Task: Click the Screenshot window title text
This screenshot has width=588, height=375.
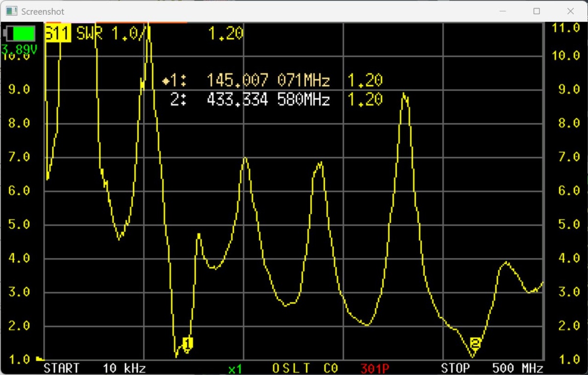Action: [43, 11]
